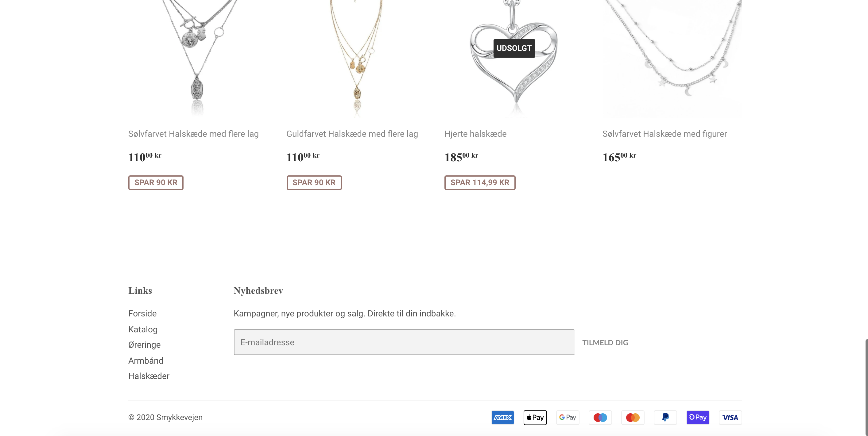
Task: Click the Shop Pay icon
Action: click(x=697, y=418)
